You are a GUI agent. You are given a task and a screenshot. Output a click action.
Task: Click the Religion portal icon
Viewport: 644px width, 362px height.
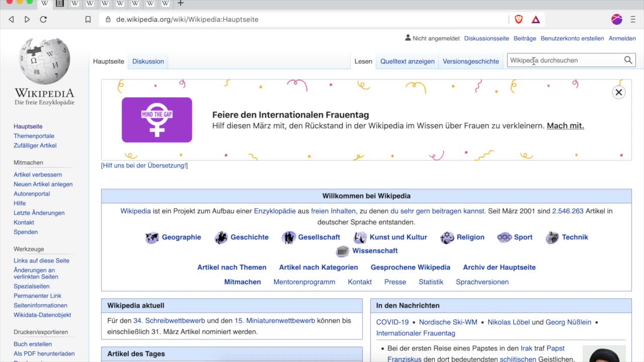tap(447, 238)
